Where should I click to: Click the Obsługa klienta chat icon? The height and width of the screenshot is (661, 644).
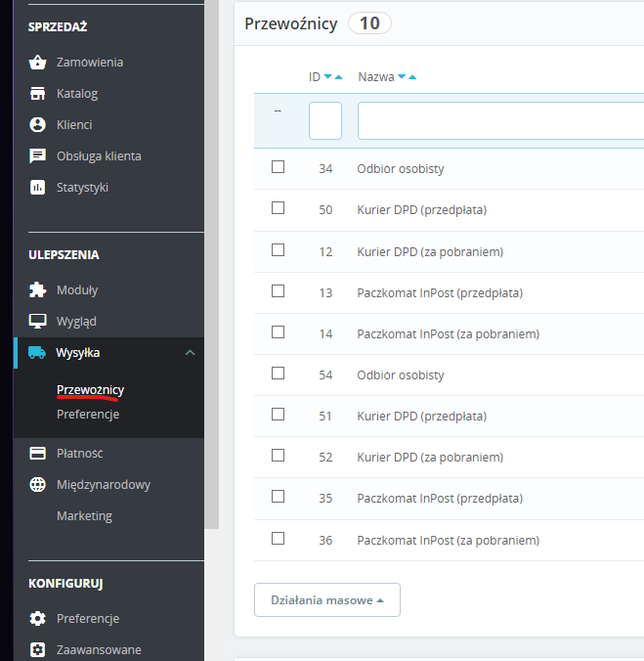click(x=38, y=156)
